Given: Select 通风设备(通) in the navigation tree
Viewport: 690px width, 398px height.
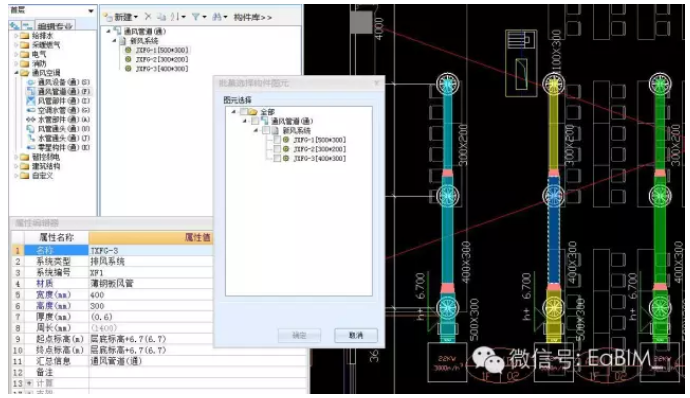Looking at the screenshot, I should pyautogui.click(x=58, y=82).
